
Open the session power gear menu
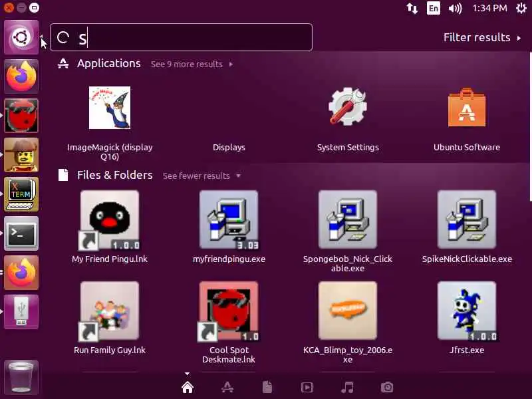click(521, 8)
